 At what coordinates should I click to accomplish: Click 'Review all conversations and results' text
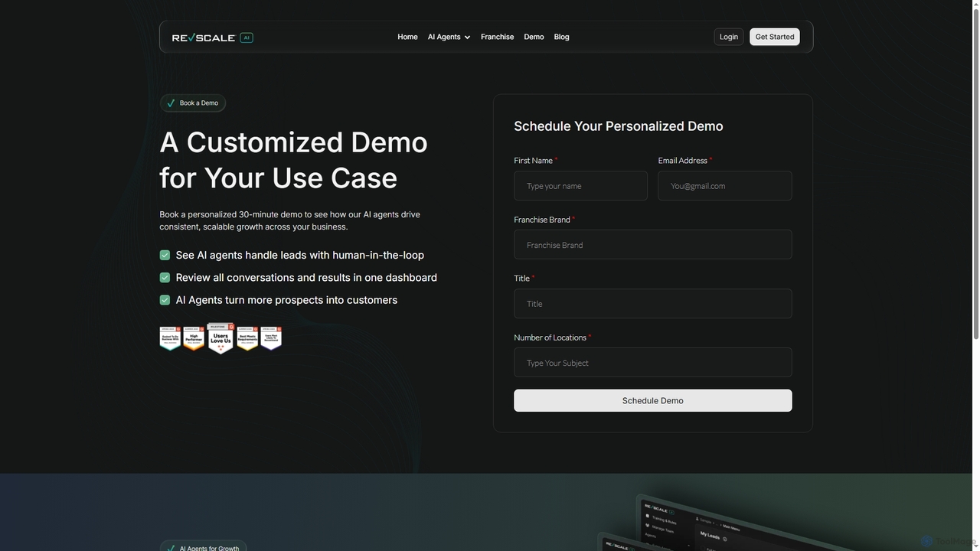[306, 278]
